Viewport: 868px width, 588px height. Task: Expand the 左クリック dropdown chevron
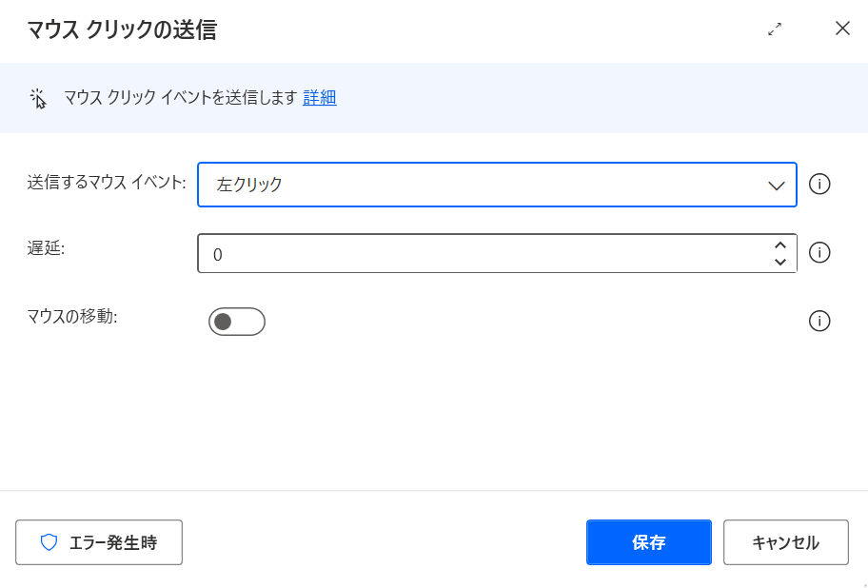pos(776,186)
